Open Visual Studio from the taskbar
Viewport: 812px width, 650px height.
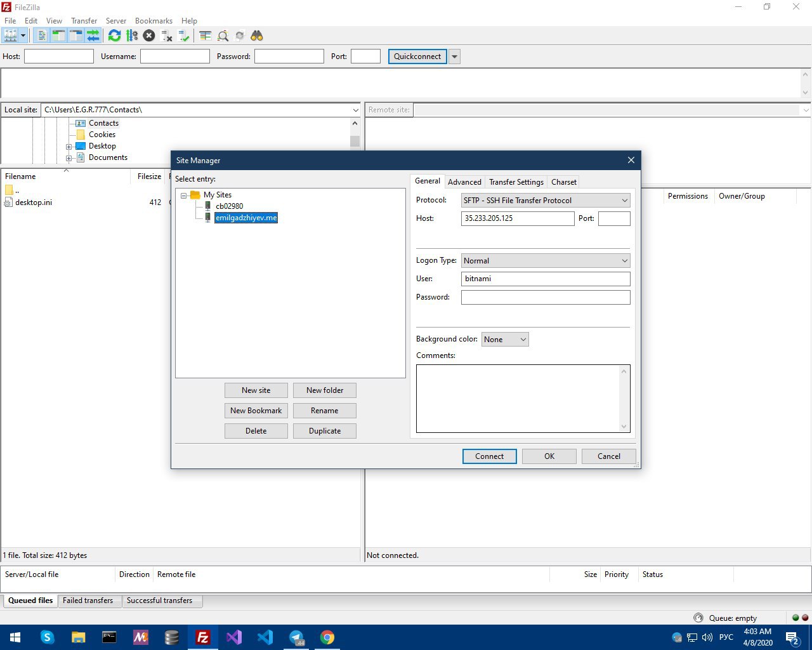pos(234,637)
